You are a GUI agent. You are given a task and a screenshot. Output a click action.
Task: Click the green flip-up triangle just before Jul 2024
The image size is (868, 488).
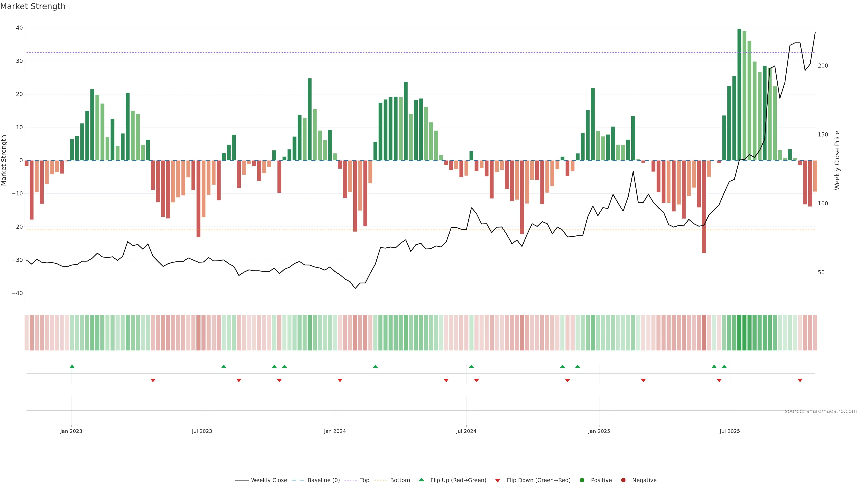(471, 366)
